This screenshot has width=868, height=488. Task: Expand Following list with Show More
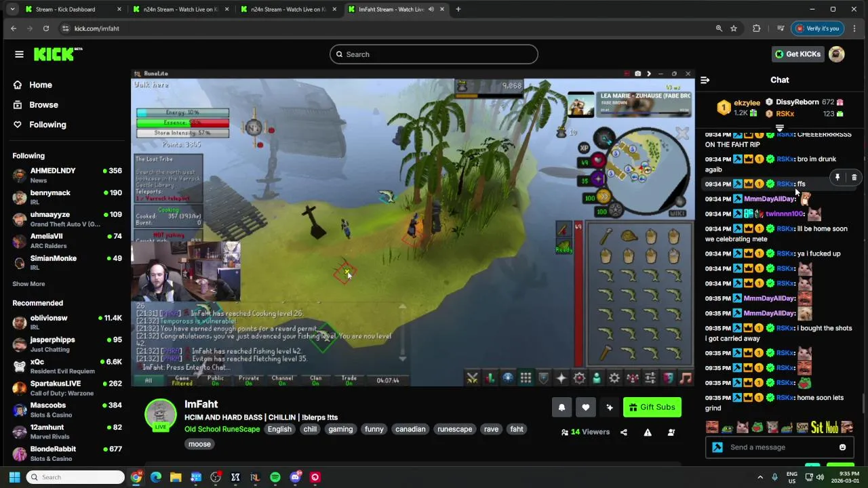click(x=28, y=284)
